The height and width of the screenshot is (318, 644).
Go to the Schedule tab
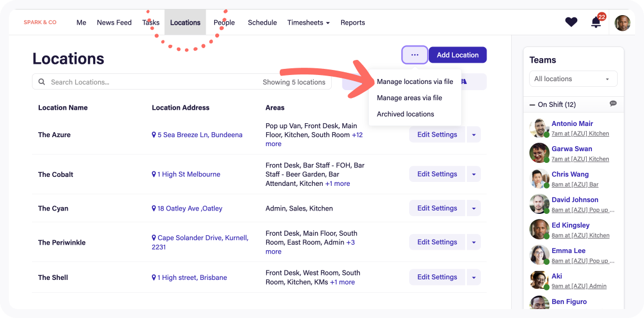click(x=262, y=23)
